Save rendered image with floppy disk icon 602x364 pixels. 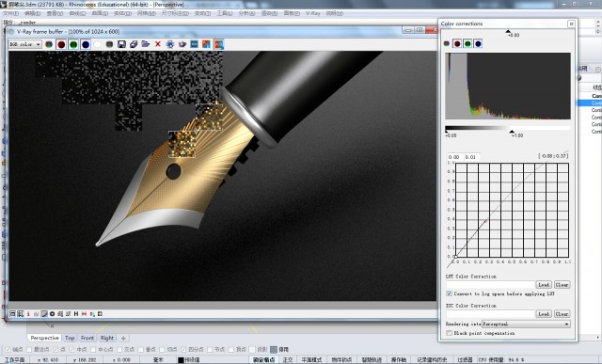(x=121, y=44)
